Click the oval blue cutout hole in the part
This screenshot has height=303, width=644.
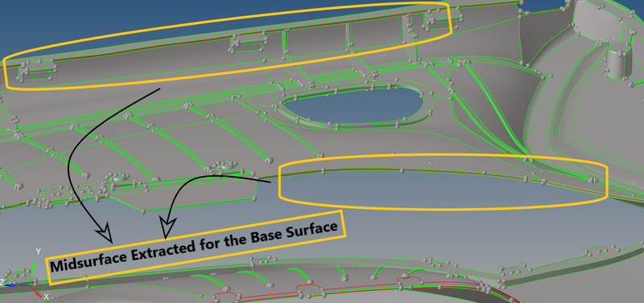(x=353, y=107)
